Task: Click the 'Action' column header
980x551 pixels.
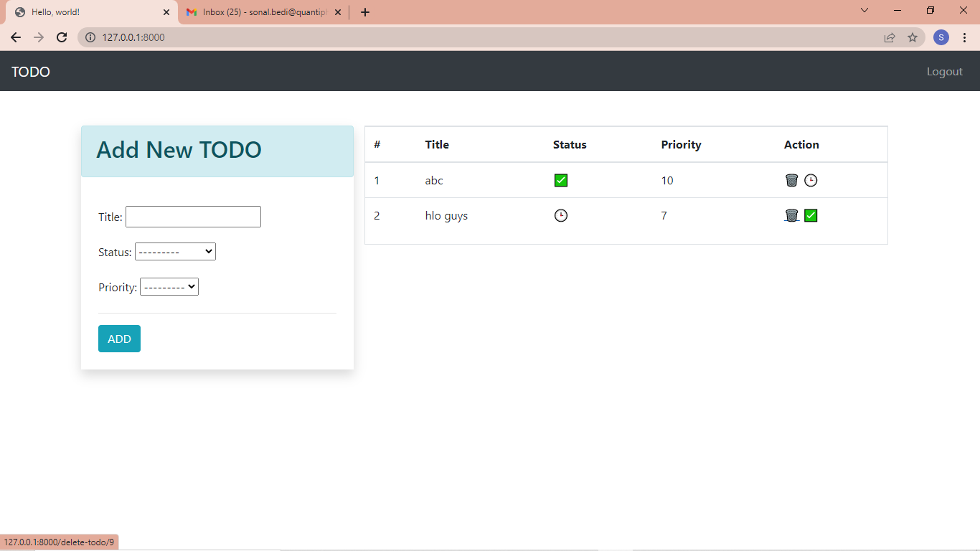Action: (x=801, y=144)
